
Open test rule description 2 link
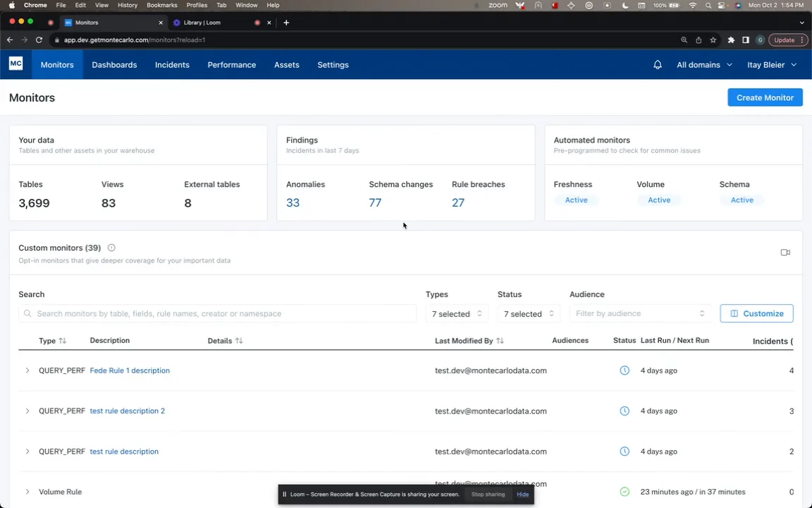click(x=128, y=411)
